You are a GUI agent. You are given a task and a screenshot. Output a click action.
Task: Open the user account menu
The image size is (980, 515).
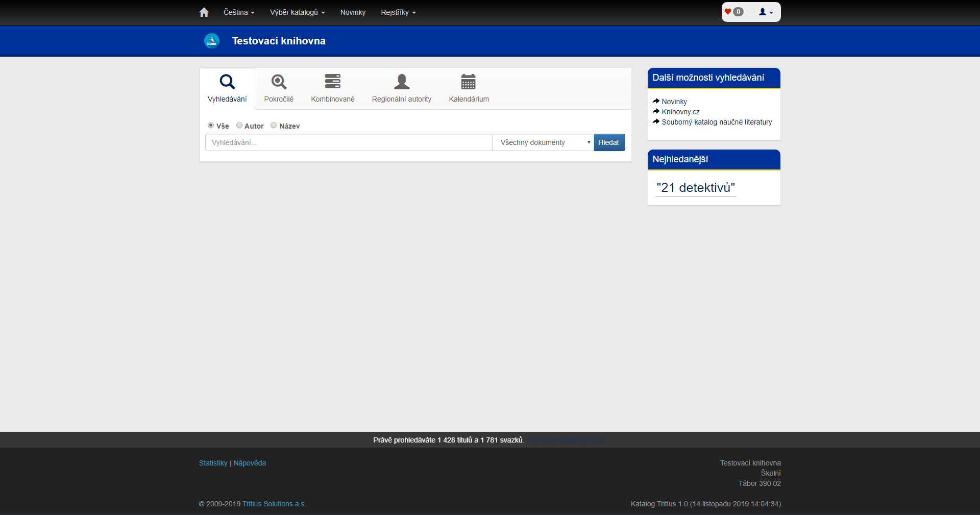[766, 12]
